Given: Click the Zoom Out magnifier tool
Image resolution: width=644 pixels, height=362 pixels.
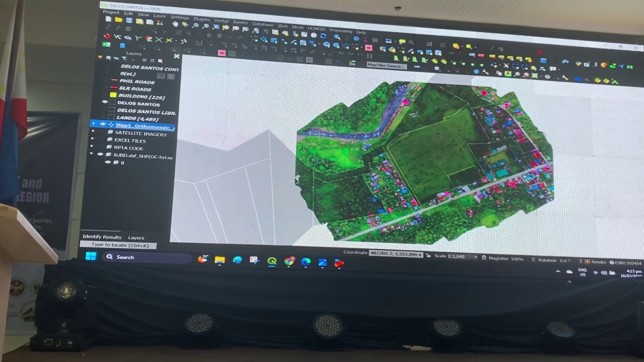Looking at the screenshot, I should [x=206, y=26].
